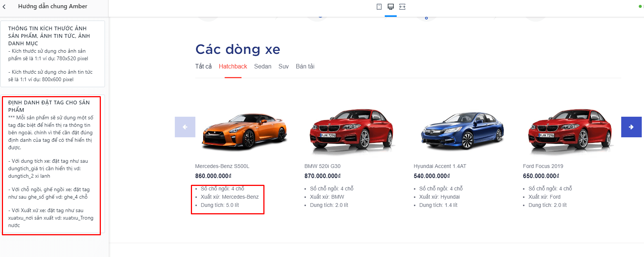Open Ford Focus 2019 product link

coord(543,166)
